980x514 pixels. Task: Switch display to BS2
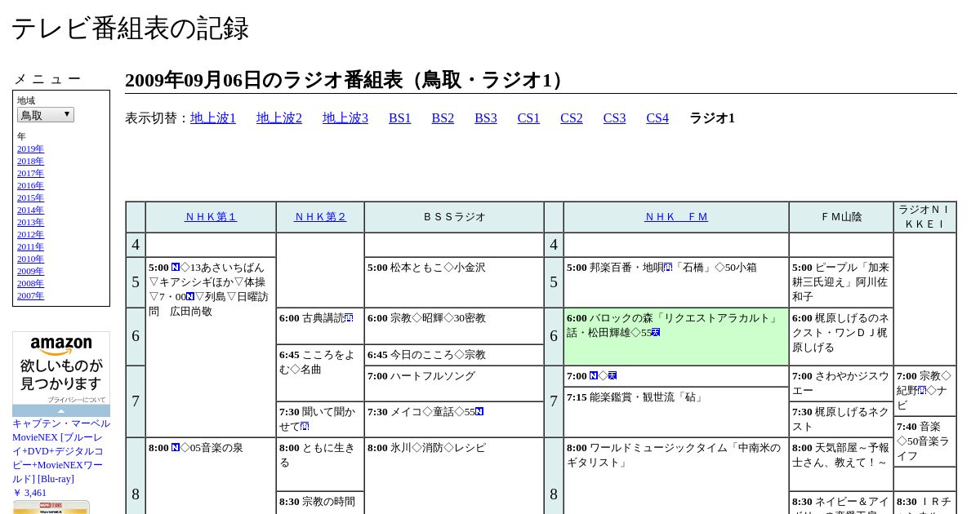tap(443, 118)
